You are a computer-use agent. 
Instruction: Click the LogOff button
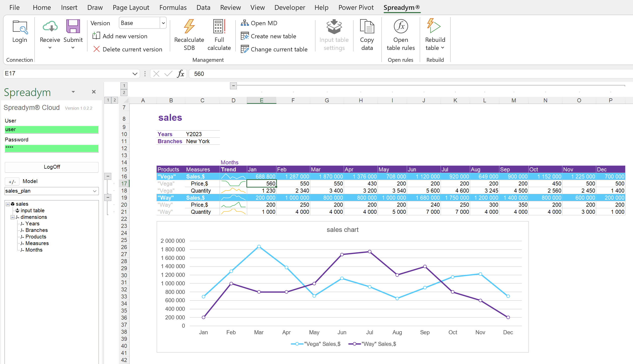pos(51,167)
